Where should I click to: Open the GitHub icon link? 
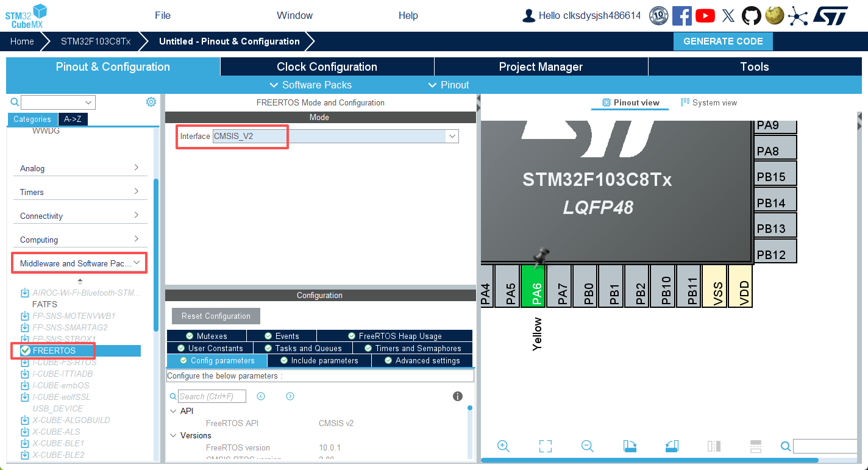pos(752,15)
